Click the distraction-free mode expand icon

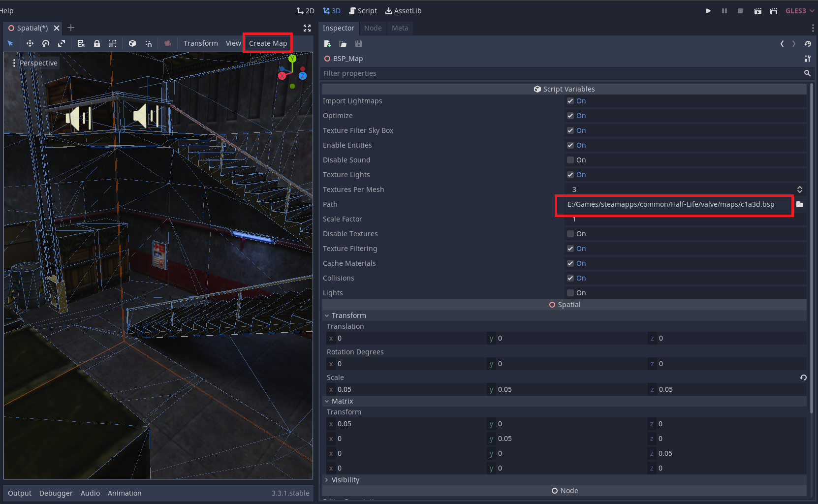click(307, 28)
